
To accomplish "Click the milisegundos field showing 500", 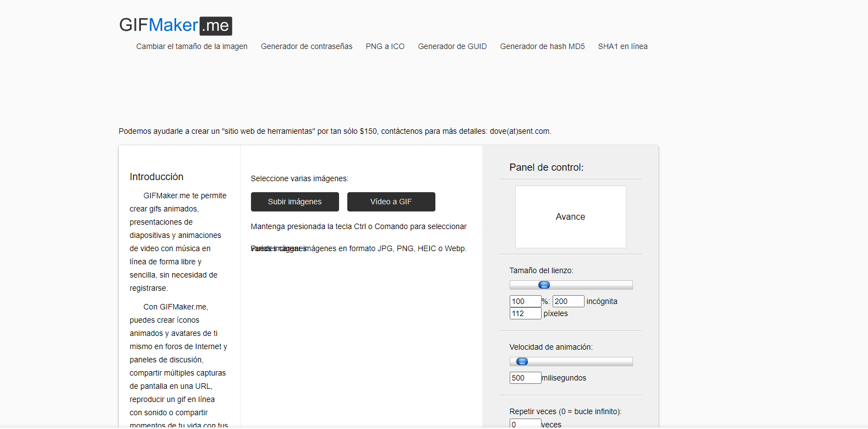I will pos(525,378).
